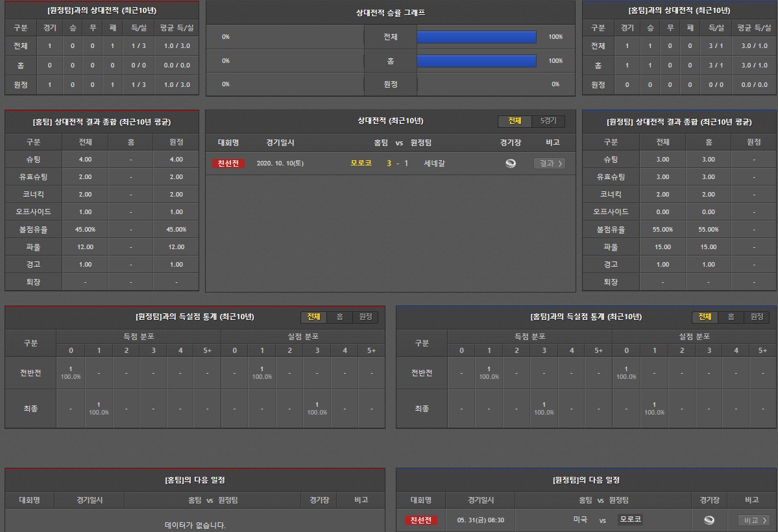
Task: Click the boxed 모로코 name in next schedule
Action: [x=629, y=520]
